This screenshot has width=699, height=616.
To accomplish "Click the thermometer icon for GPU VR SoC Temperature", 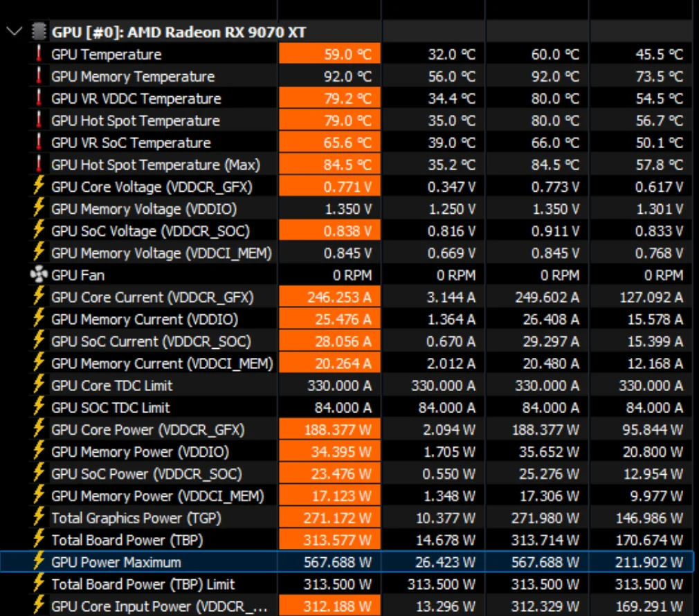I will (x=39, y=142).
